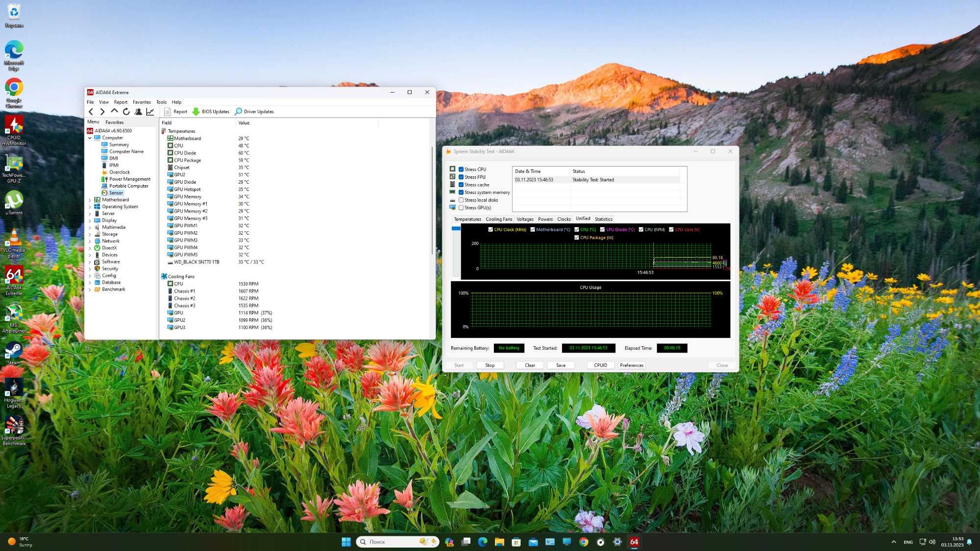The width and height of the screenshot is (980, 551).
Task: Select the AIDA64 Extreme desktop shortcut
Action: (14, 281)
